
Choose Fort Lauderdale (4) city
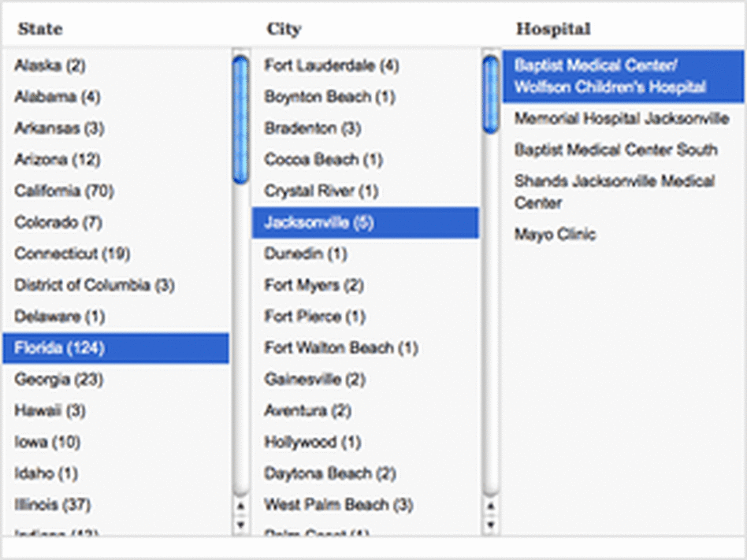pyautogui.click(x=366, y=65)
